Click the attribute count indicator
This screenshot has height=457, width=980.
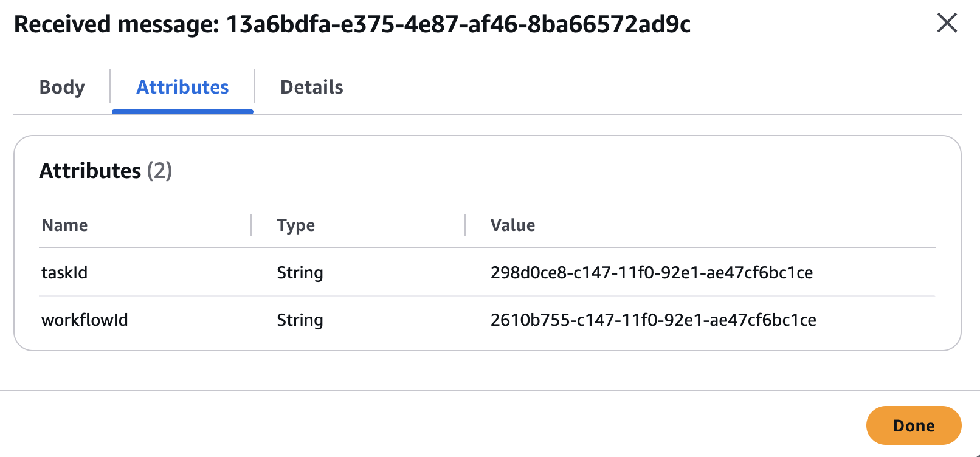click(x=160, y=171)
